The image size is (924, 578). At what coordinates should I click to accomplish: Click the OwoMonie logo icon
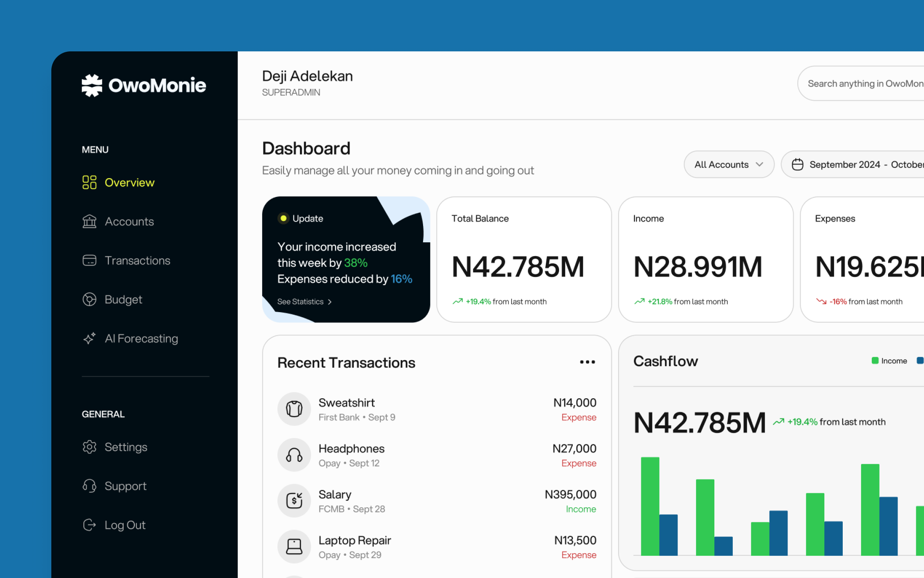92,86
